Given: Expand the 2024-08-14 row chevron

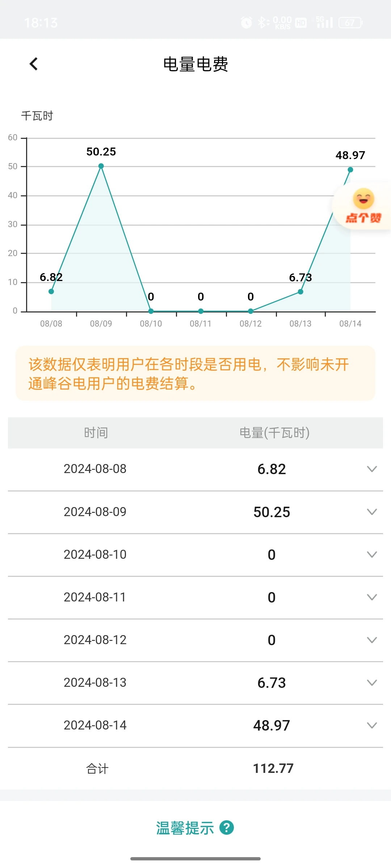Looking at the screenshot, I should tap(372, 725).
